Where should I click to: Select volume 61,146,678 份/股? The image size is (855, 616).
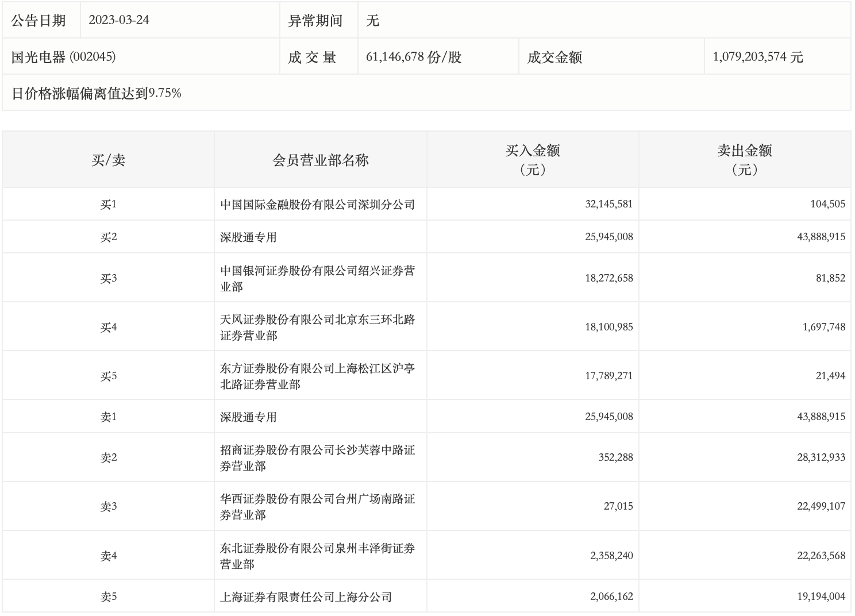point(414,57)
